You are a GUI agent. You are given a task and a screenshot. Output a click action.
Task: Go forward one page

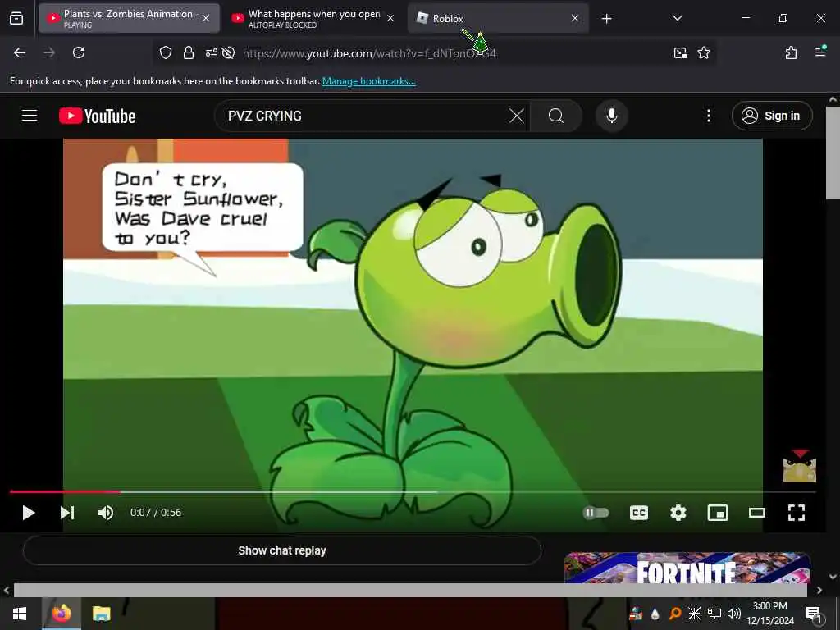pyautogui.click(x=49, y=52)
